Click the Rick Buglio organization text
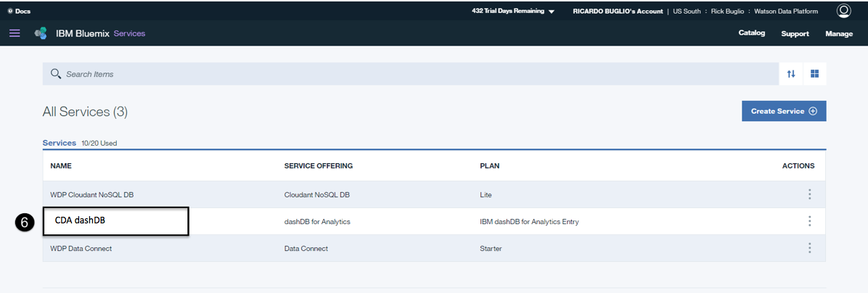This screenshot has width=868, height=293. [727, 11]
